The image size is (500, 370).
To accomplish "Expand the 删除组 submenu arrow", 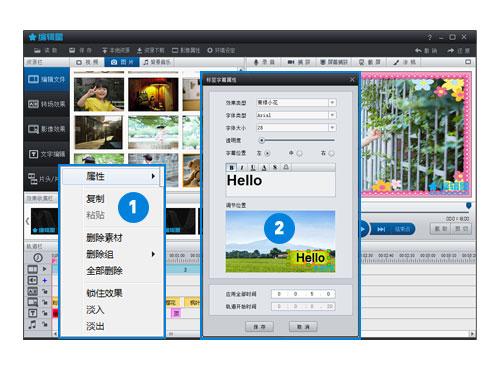I will click(153, 254).
